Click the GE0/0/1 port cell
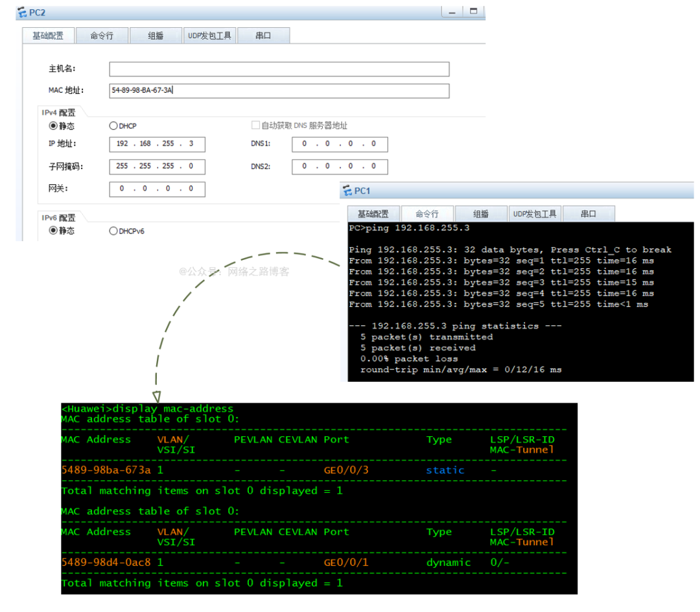 tap(346, 563)
